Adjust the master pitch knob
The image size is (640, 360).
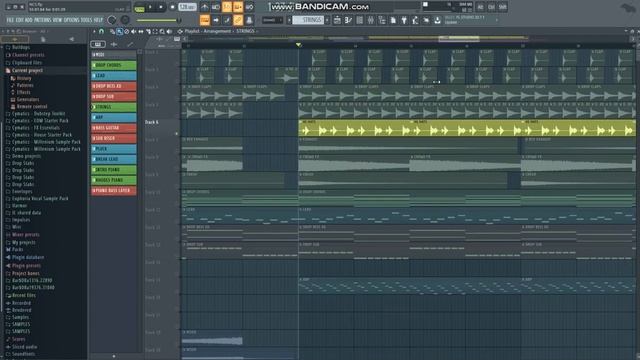125,20
